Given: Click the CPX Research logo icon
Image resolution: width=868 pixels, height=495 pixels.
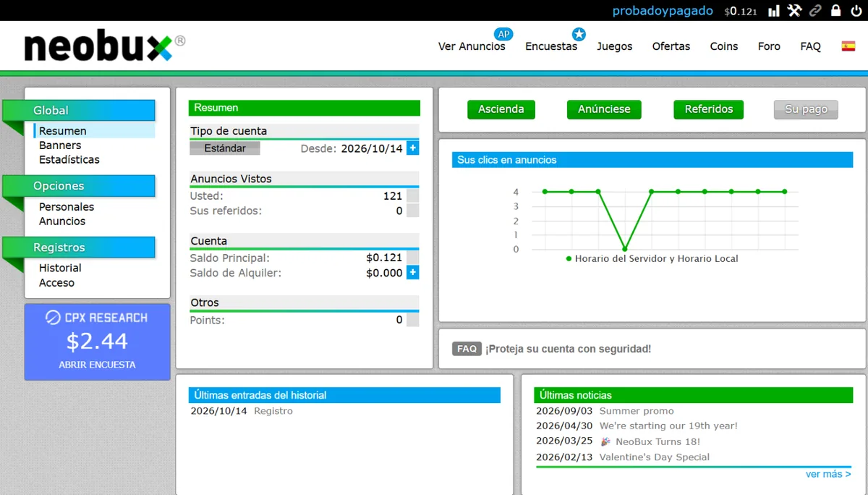Looking at the screenshot, I should (53, 318).
